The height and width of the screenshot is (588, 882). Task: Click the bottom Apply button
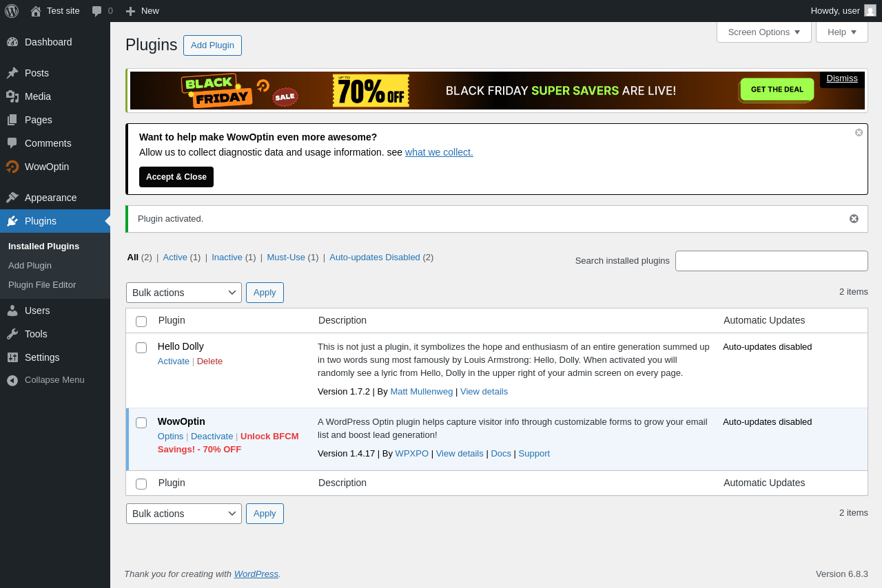coord(265,514)
